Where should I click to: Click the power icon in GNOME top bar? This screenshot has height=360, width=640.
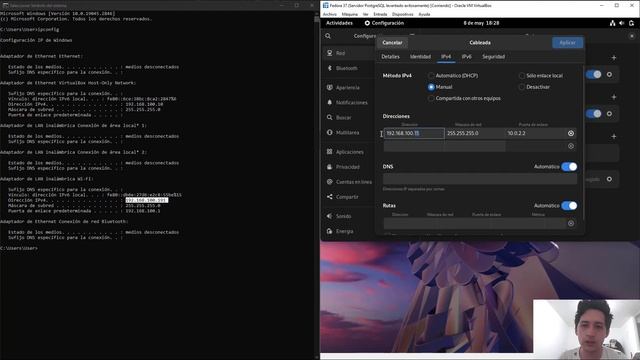[631, 23]
